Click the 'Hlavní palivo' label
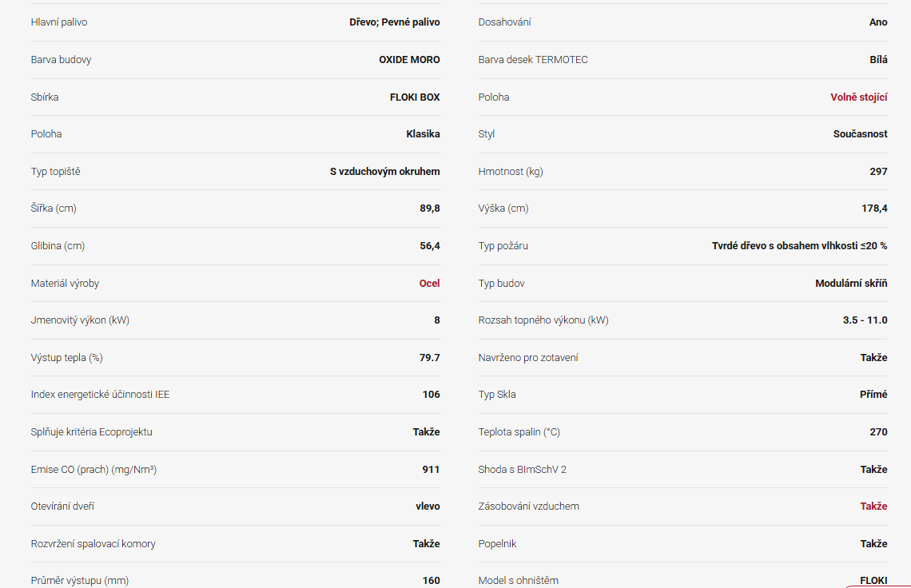 [x=59, y=22]
